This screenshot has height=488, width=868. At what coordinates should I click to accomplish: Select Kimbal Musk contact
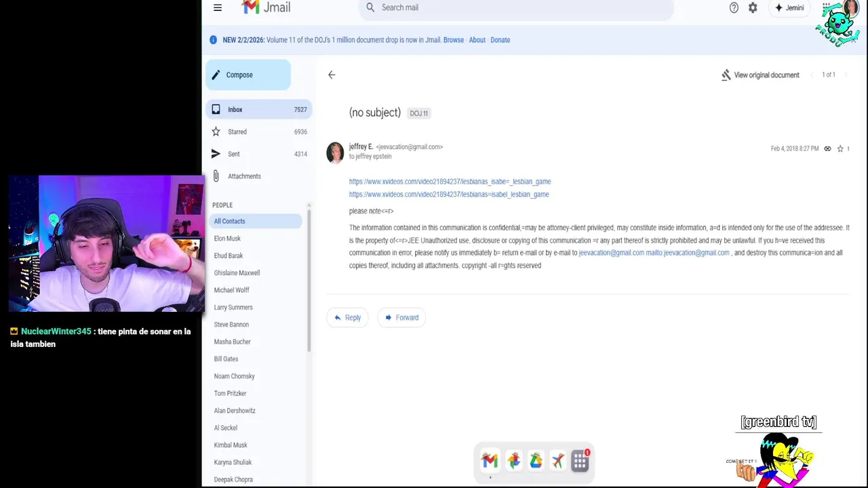coord(231,445)
